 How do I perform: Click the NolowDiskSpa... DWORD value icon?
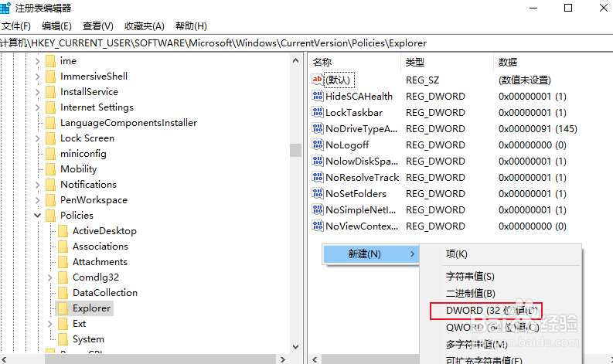click(318, 161)
